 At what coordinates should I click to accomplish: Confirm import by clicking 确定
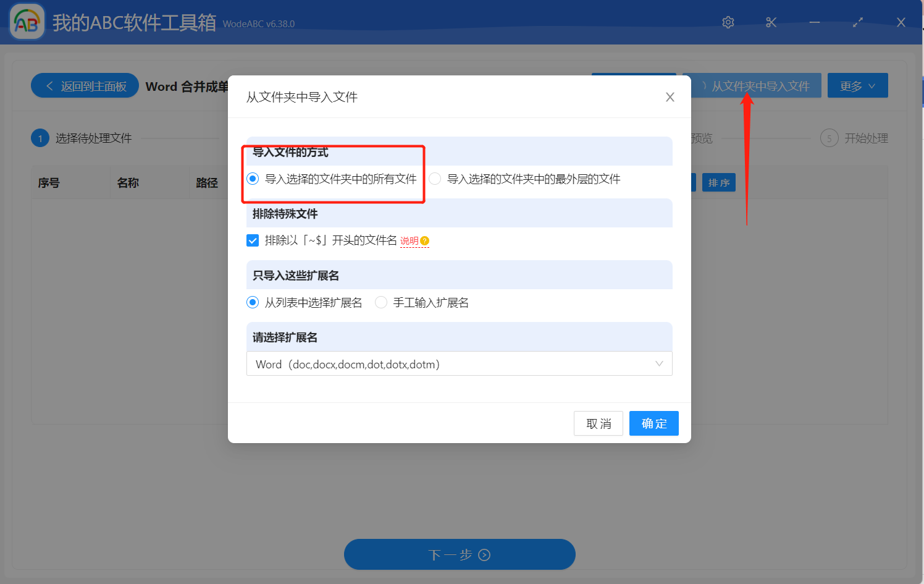(x=653, y=423)
